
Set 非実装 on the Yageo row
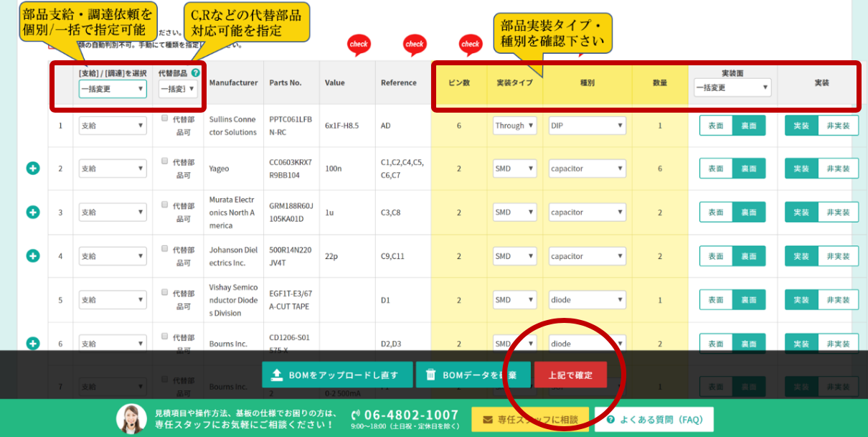(x=838, y=169)
